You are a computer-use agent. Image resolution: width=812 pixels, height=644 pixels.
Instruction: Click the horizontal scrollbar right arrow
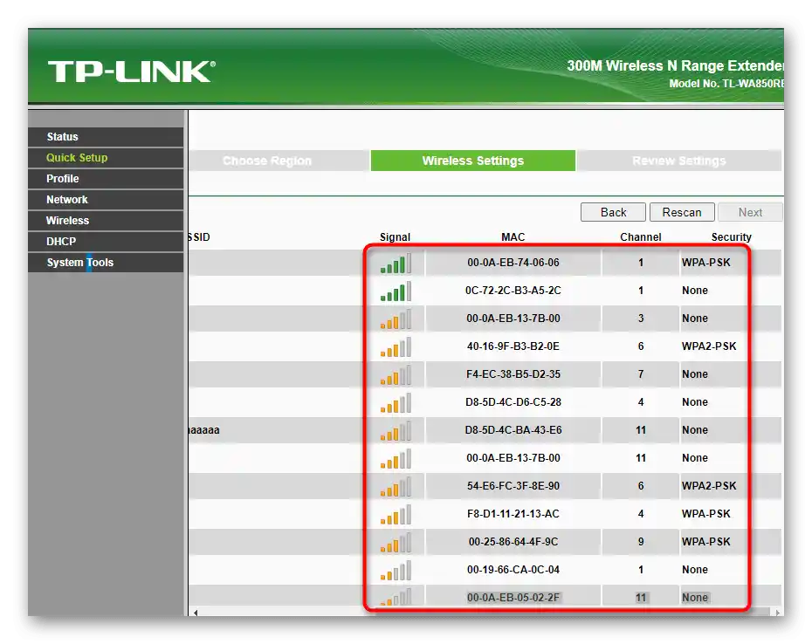click(x=777, y=613)
